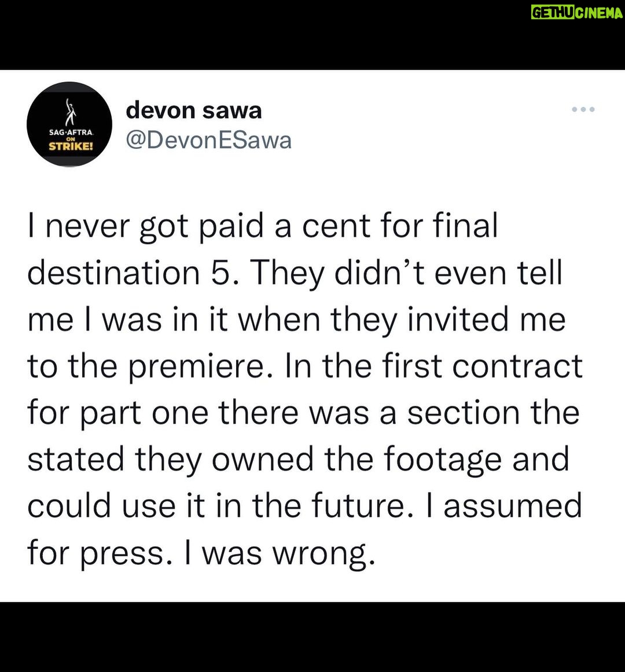
Task: Click the yellow STRIKE! text in avatar
Action: [71, 146]
